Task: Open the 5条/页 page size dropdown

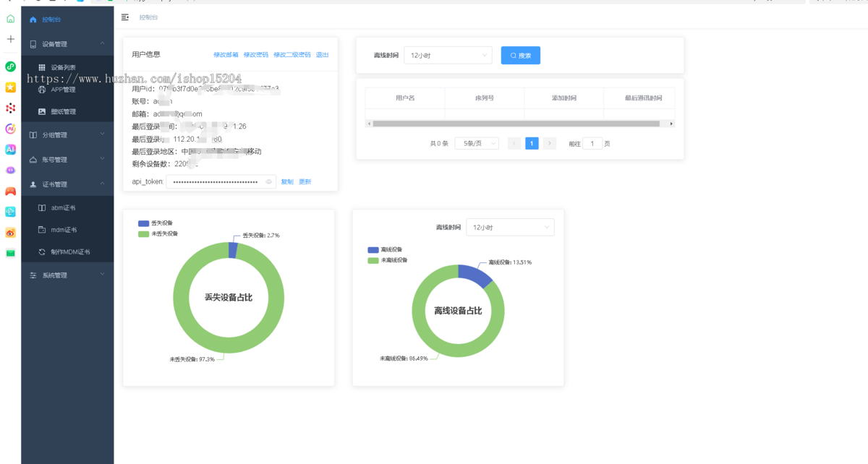Action: 477,144
